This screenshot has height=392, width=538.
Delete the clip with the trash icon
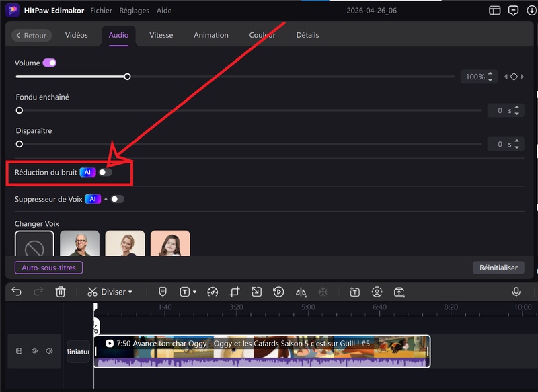[x=61, y=292]
